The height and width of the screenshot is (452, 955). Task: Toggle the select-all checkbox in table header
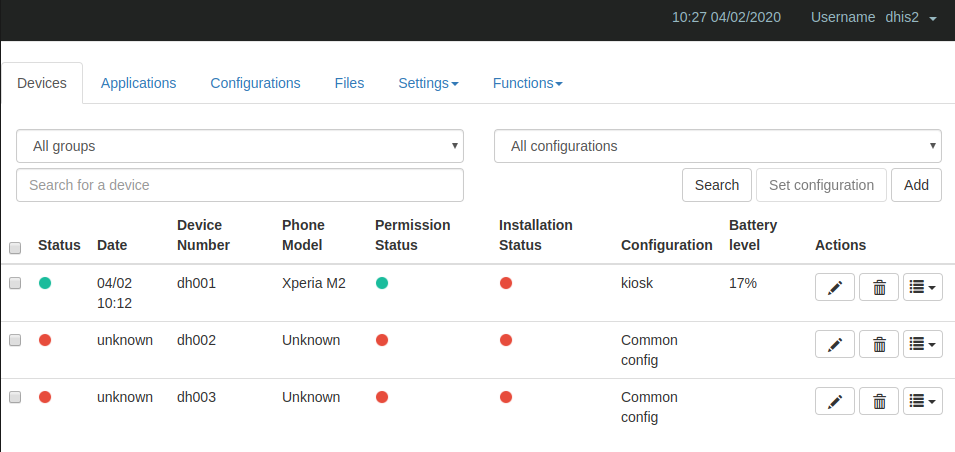pyautogui.click(x=15, y=248)
